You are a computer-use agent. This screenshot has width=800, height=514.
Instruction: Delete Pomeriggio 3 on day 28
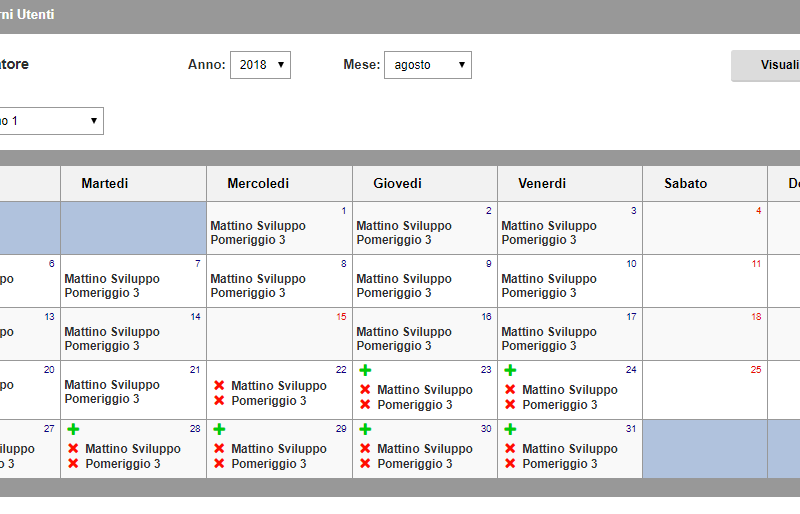tap(73, 463)
